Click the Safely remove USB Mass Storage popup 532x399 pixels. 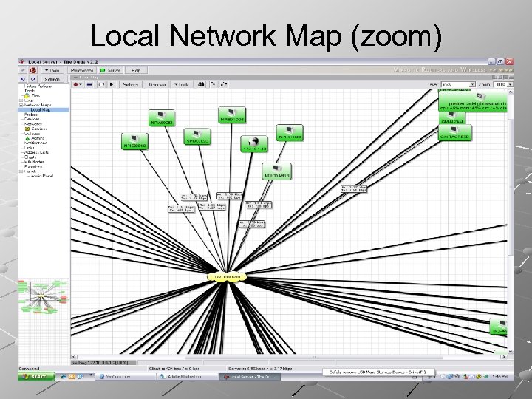tap(378, 372)
